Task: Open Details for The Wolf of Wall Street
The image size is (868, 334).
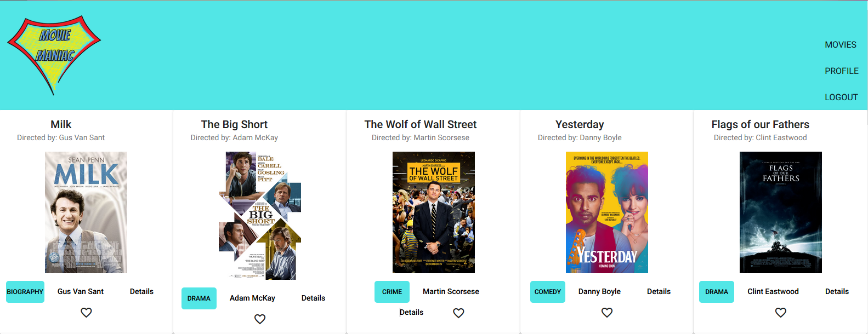Action: pos(411,313)
